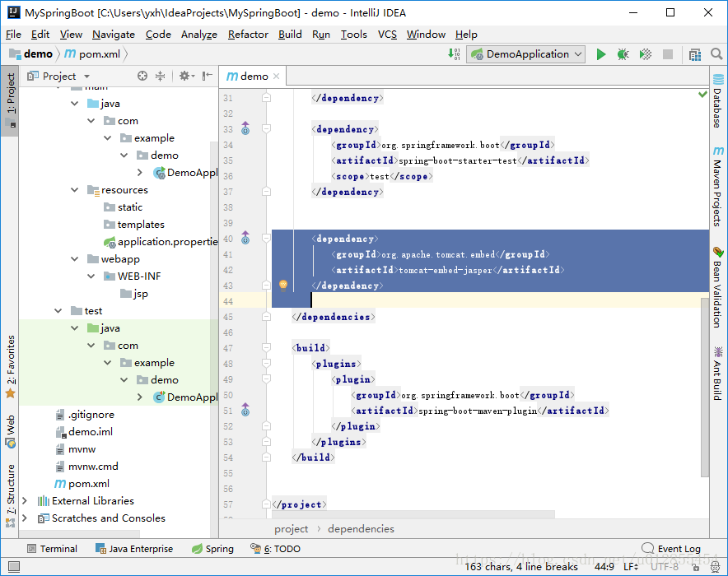The height and width of the screenshot is (576, 728).
Task: Open Project panel settings gear
Action: pyautogui.click(x=187, y=76)
